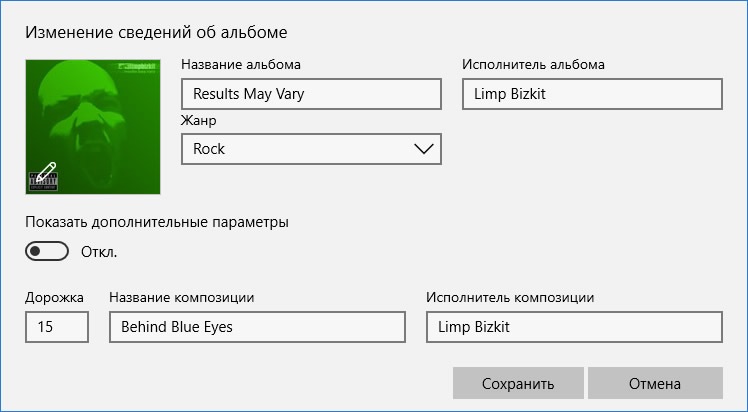Click the Parental Advisory badge on the cover
This screenshot has height=412, width=748.
[43, 182]
